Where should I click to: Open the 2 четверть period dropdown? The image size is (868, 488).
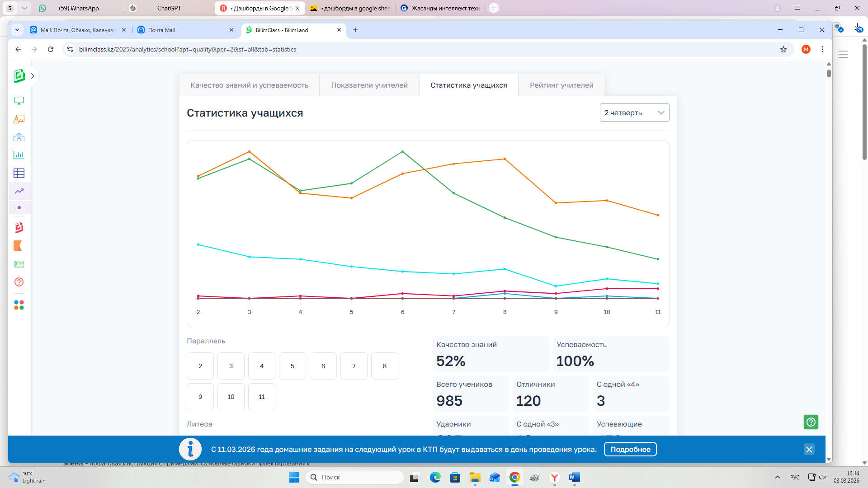(634, 113)
